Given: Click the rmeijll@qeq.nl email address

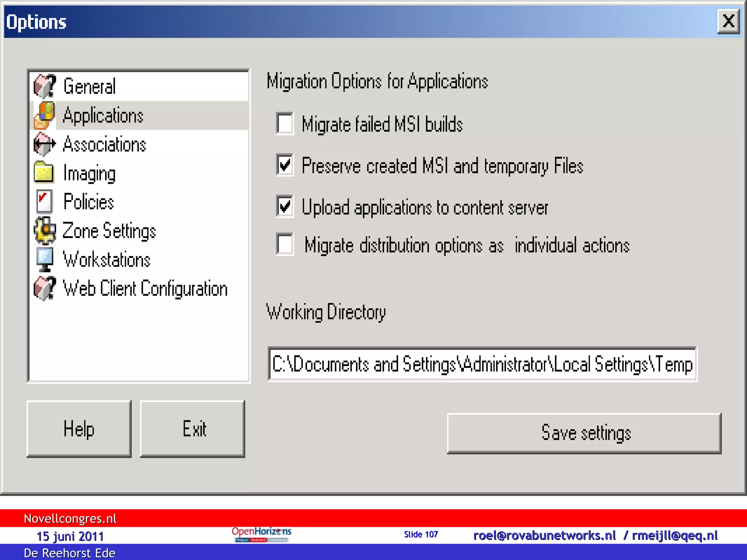Looking at the screenshot, I should point(675,535).
